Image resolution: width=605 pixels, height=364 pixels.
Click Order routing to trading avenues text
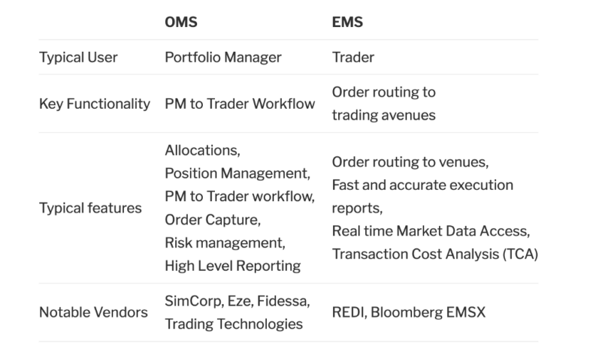384,103
